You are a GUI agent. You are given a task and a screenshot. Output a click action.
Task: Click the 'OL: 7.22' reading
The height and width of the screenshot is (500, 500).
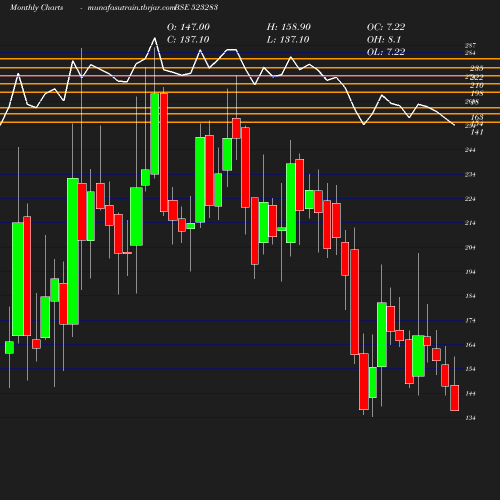point(386,52)
